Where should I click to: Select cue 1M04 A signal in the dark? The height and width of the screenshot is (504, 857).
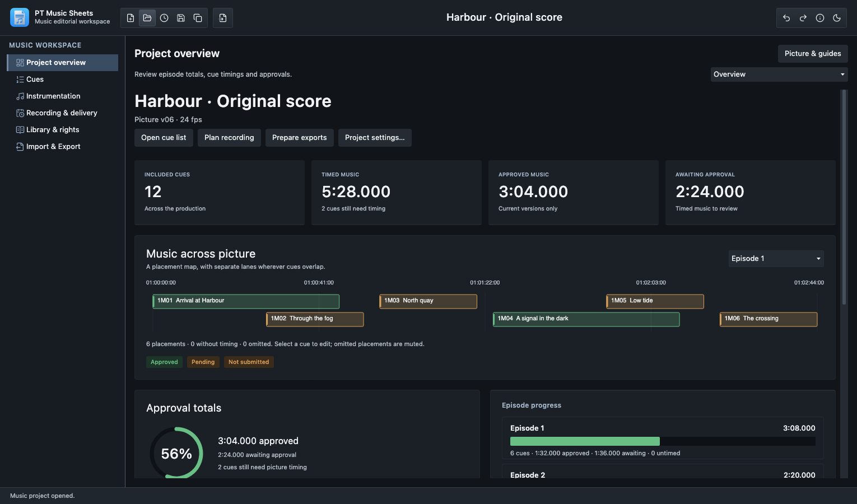586,319
